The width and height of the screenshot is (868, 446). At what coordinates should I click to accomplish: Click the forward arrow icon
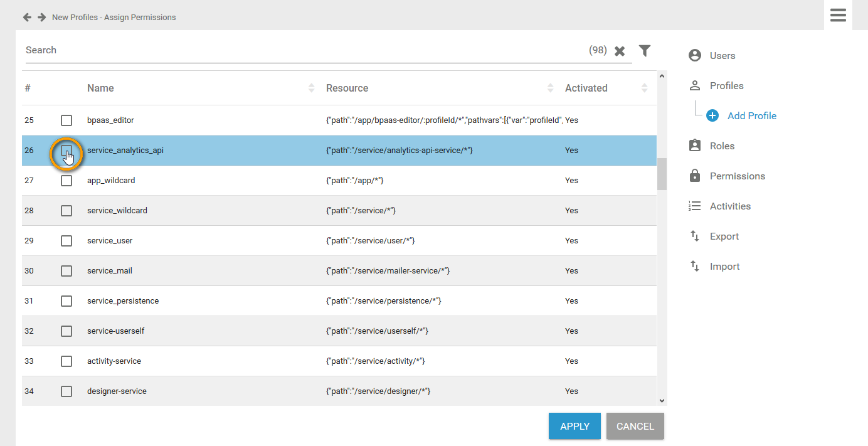(42, 18)
